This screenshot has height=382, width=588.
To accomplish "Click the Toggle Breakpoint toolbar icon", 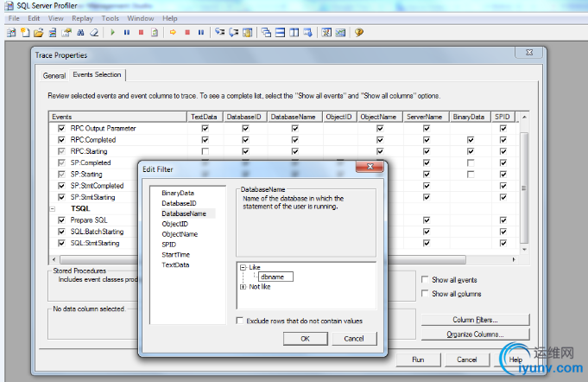I will 248,33.
